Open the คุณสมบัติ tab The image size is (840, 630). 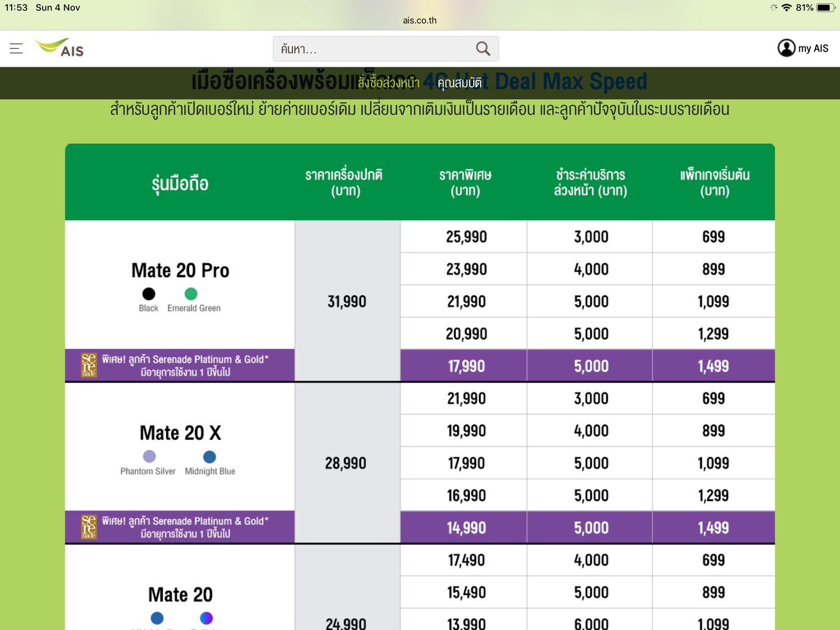click(x=460, y=83)
